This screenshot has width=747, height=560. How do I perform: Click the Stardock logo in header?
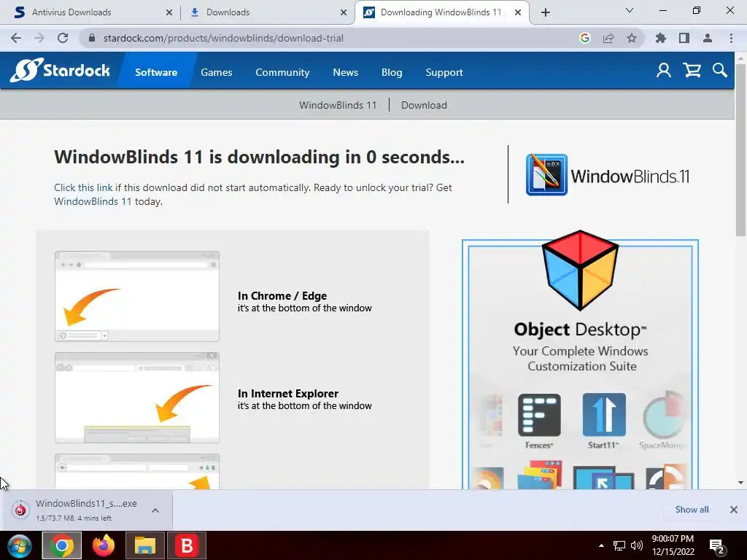[60, 71]
